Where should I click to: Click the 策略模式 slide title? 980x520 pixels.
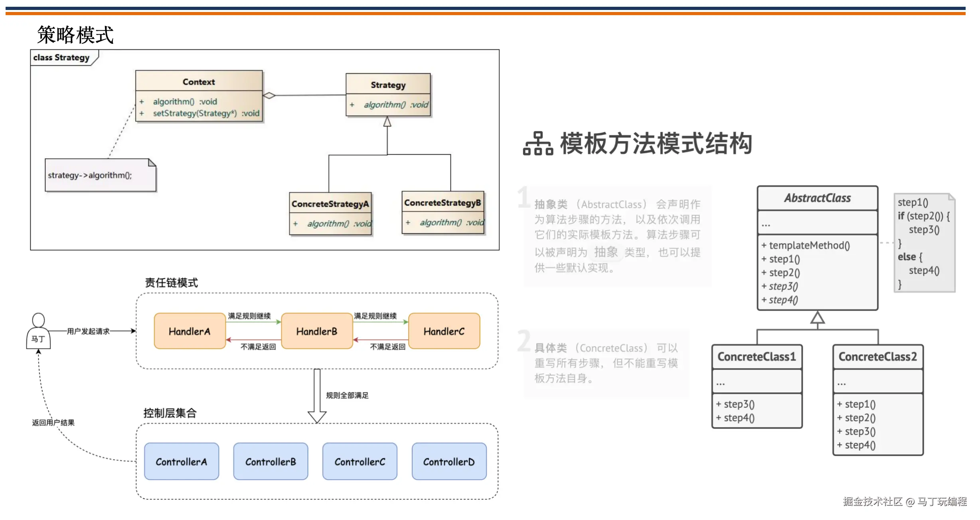pyautogui.click(x=75, y=35)
